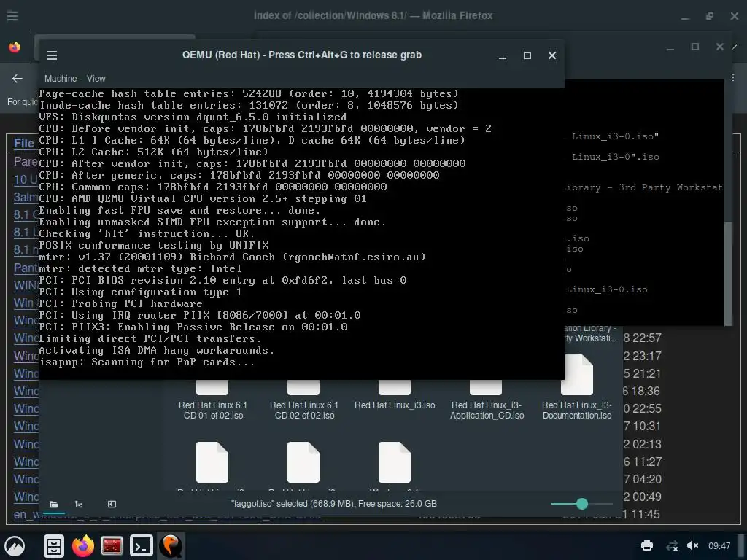Screen dimensions: 747x560
Task: Open the 'WIN' uppercase link in Firefox listing
Action: (26, 286)
